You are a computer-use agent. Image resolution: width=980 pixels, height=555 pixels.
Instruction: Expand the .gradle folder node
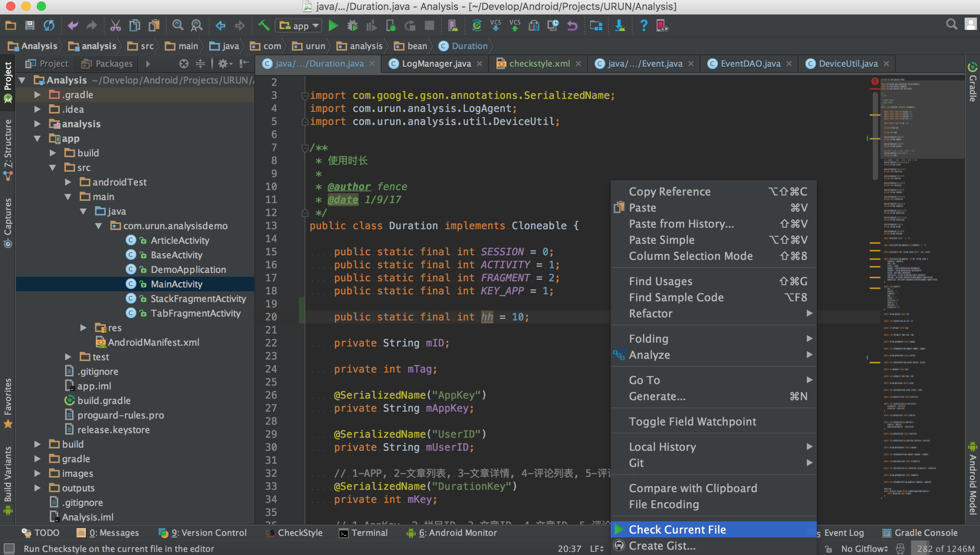pos(37,95)
